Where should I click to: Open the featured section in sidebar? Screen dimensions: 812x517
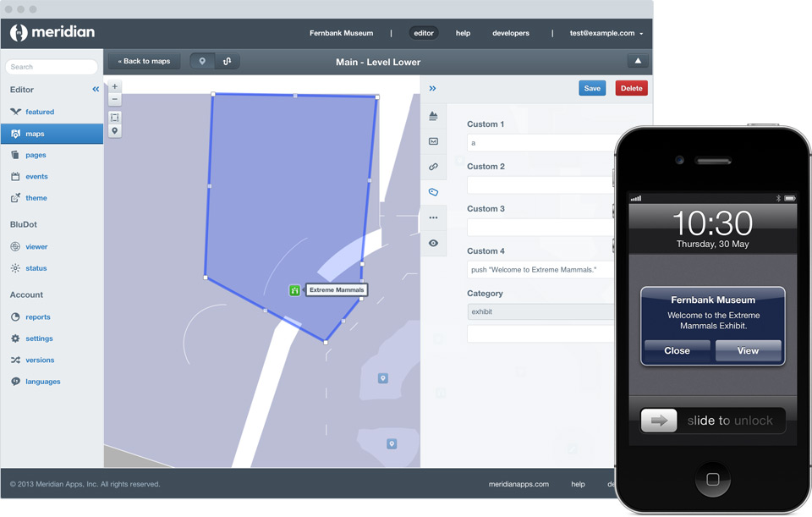(x=40, y=112)
